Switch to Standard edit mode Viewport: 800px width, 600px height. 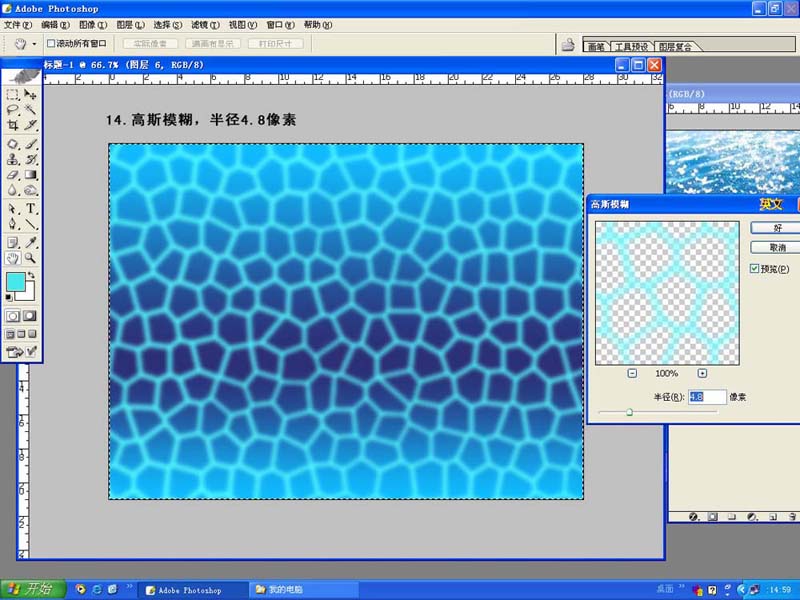[x=13, y=316]
